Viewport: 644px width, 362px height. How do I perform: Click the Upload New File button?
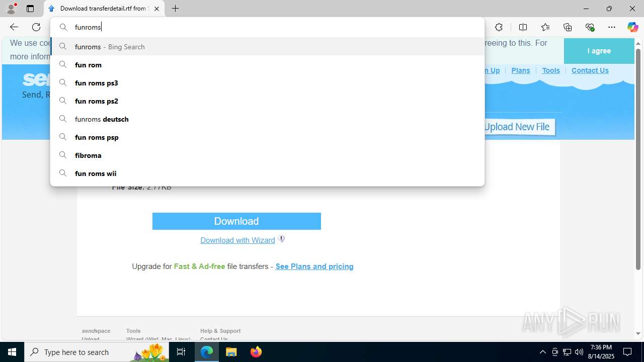518,127
